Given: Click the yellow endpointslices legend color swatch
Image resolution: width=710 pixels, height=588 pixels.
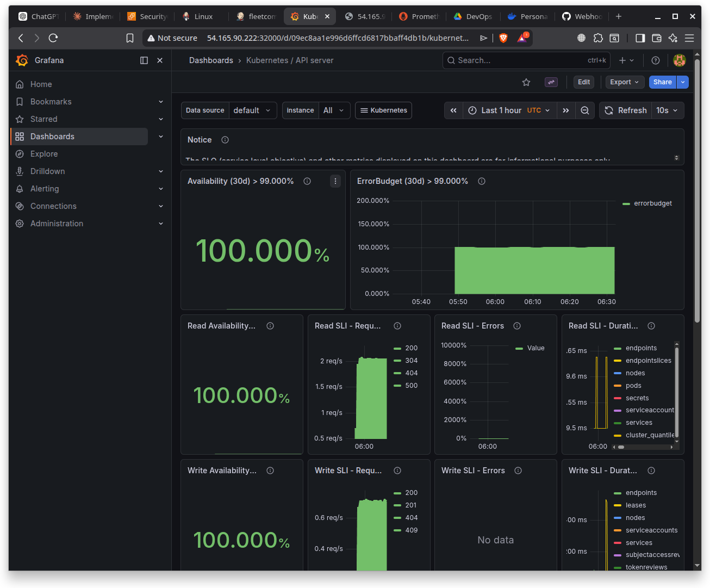Looking at the screenshot, I should click(x=618, y=361).
